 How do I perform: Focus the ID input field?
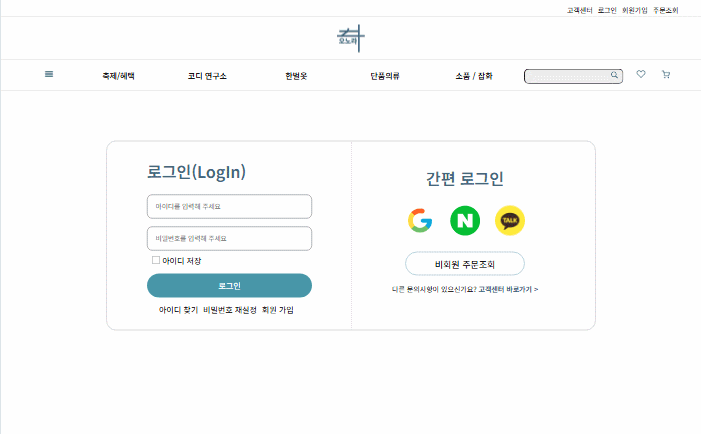click(x=229, y=206)
